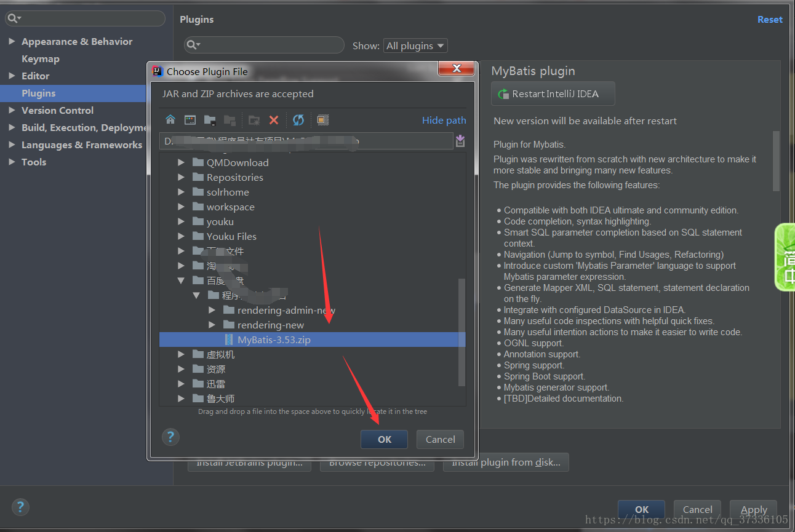Viewport: 795px width, 532px height.
Task: Expand the workspace folder
Action: [x=181, y=207]
